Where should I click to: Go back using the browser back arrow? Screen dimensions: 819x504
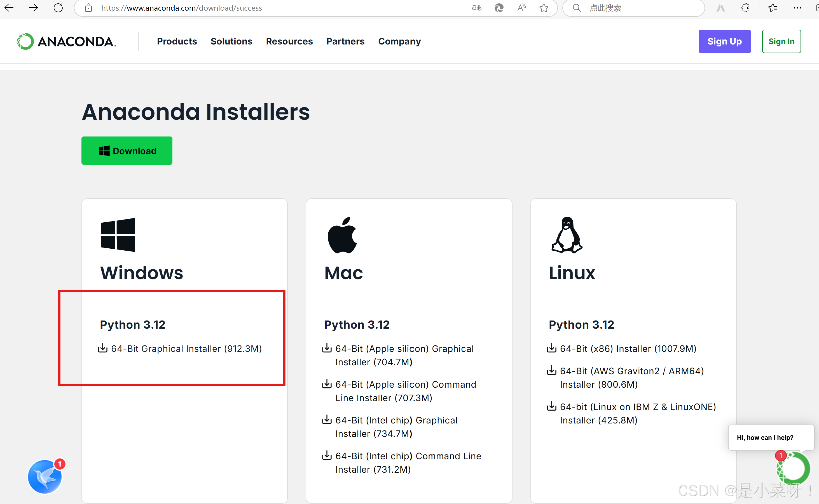tap(9, 8)
